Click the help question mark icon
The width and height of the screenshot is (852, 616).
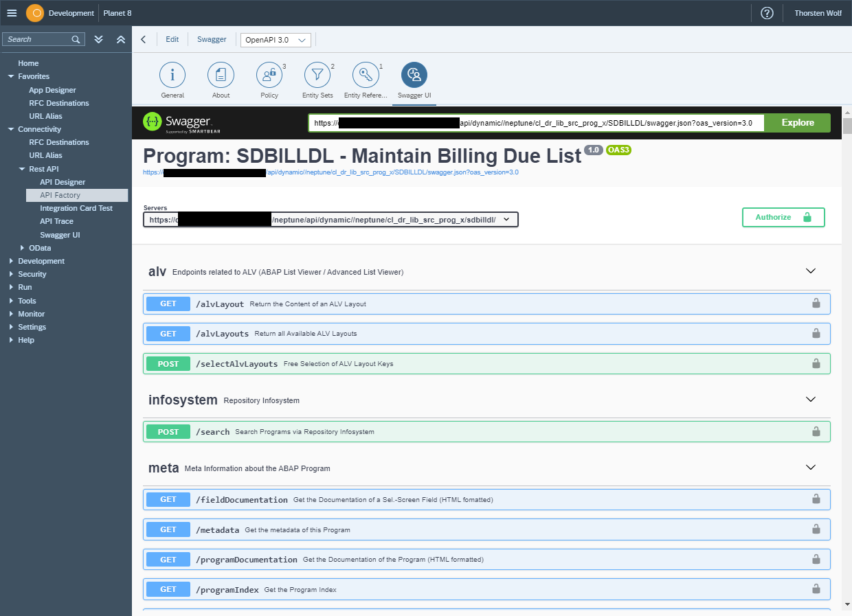(767, 13)
